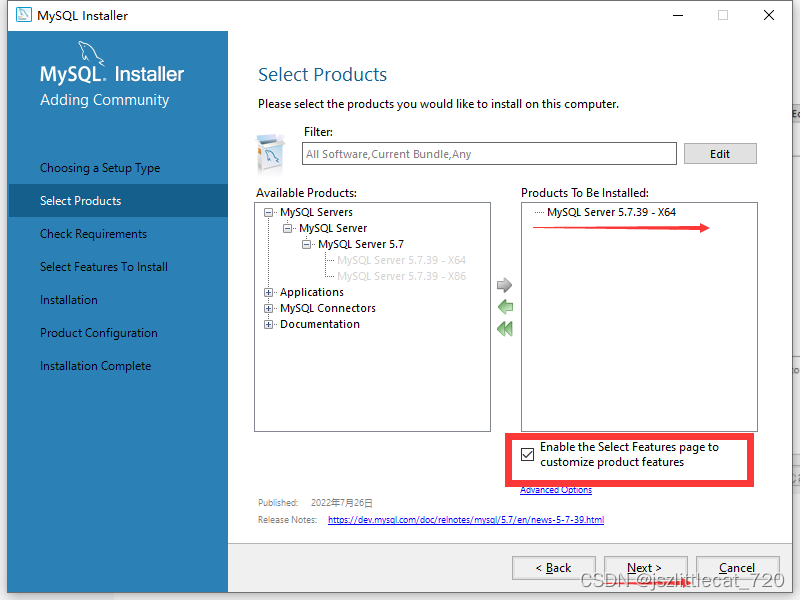The image size is (800, 600).
Task: Open Check Requirements step in sidebar
Action: pos(93,234)
